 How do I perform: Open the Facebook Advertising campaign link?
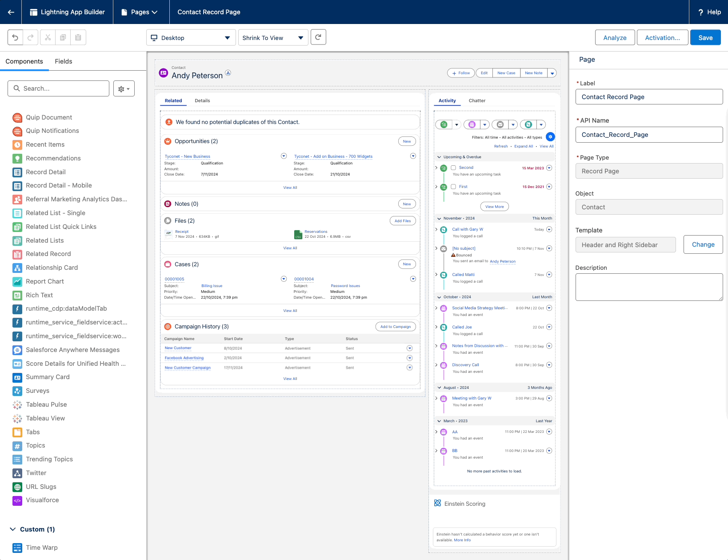point(184,358)
